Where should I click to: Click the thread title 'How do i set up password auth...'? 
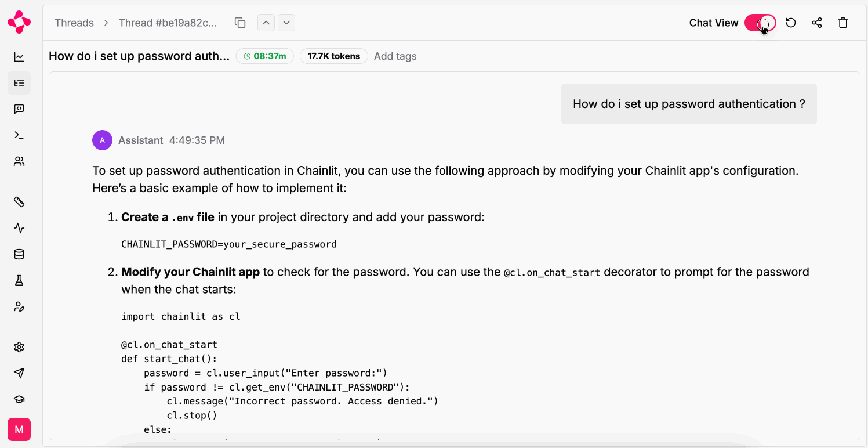click(139, 56)
